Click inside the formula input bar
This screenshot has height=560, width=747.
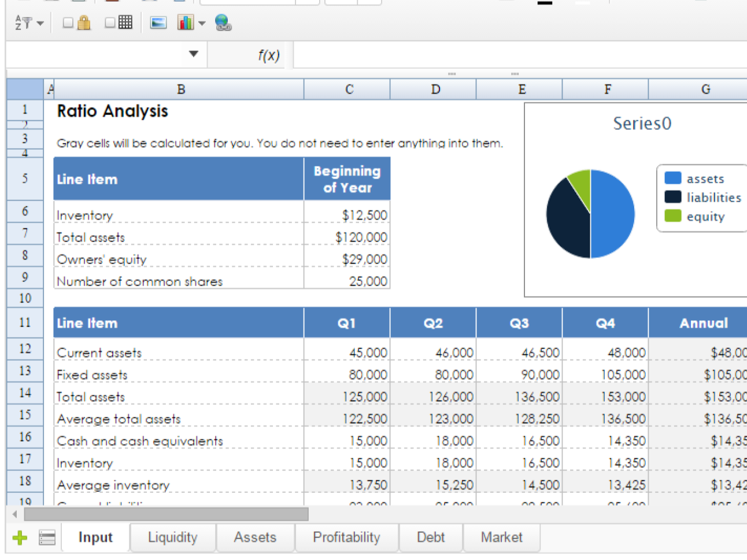point(463,54)
